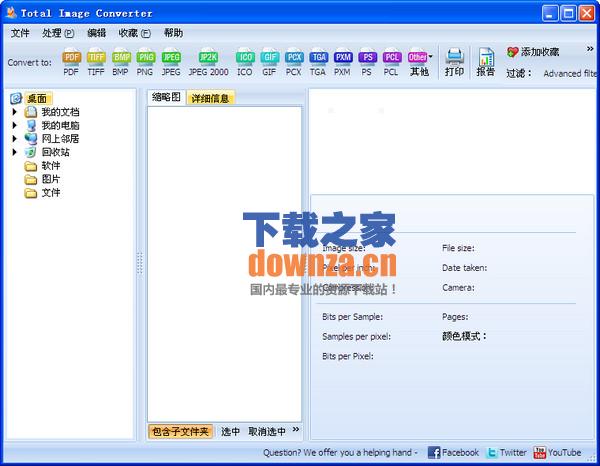Image resolution: width=600 pixels, height=466 pixels.
Task: Expand the 我的电脑 node arrow
Action: pos(15,125)
